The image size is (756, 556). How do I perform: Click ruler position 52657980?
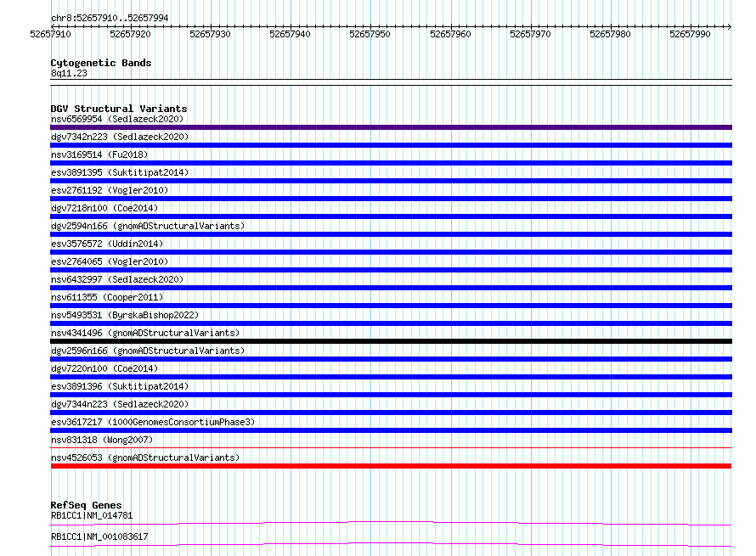(x=610, y=34)
